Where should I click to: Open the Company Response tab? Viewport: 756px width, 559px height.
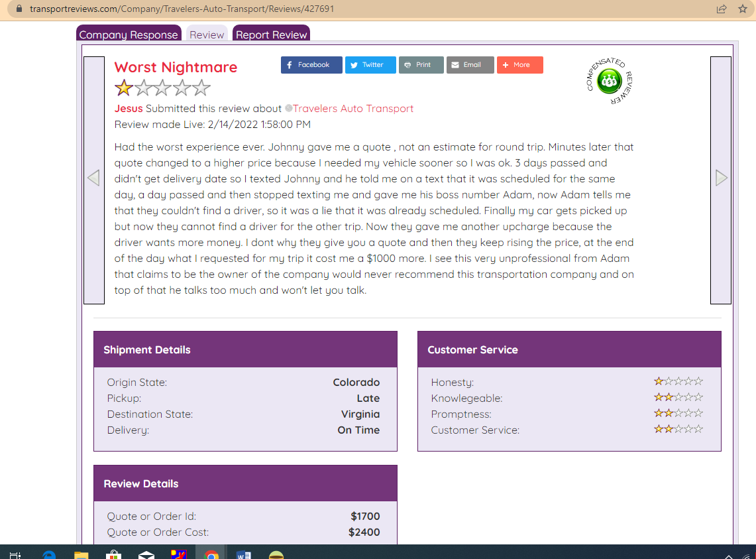pyautogui.click(x=129, y=34)
